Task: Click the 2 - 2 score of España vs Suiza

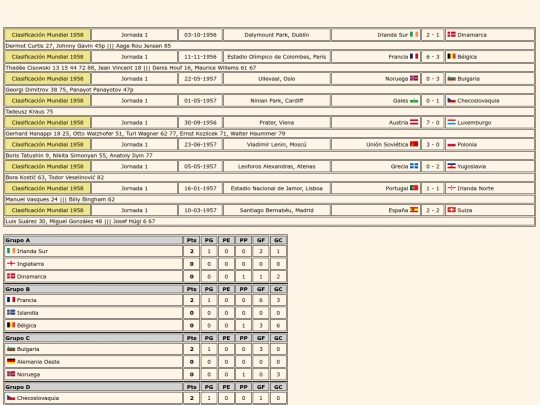Action: [433, 210]
